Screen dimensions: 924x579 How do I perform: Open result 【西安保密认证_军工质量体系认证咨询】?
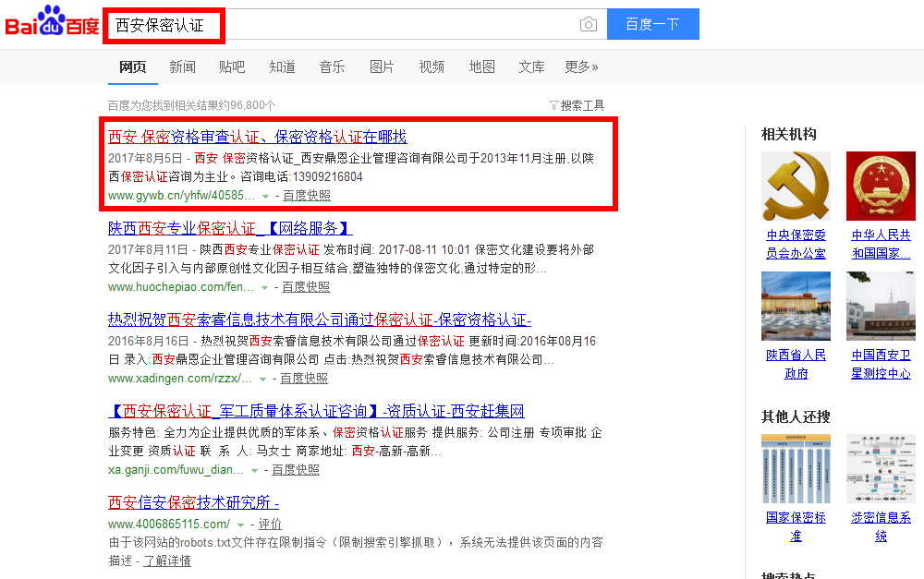tap(316, 411)
